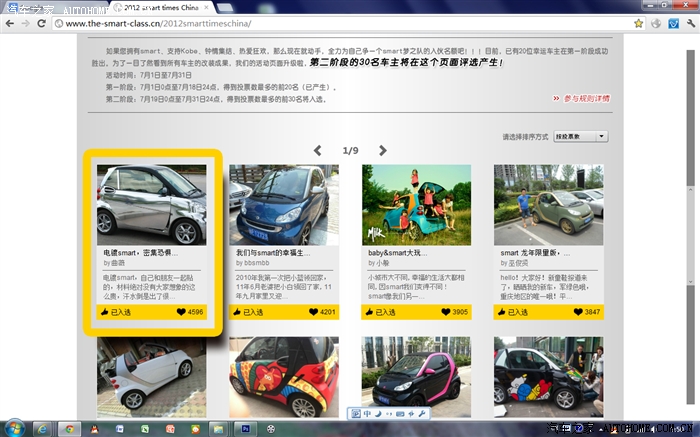
Task: Open the silver chrome smart car photo
Action: pos(151,204)
